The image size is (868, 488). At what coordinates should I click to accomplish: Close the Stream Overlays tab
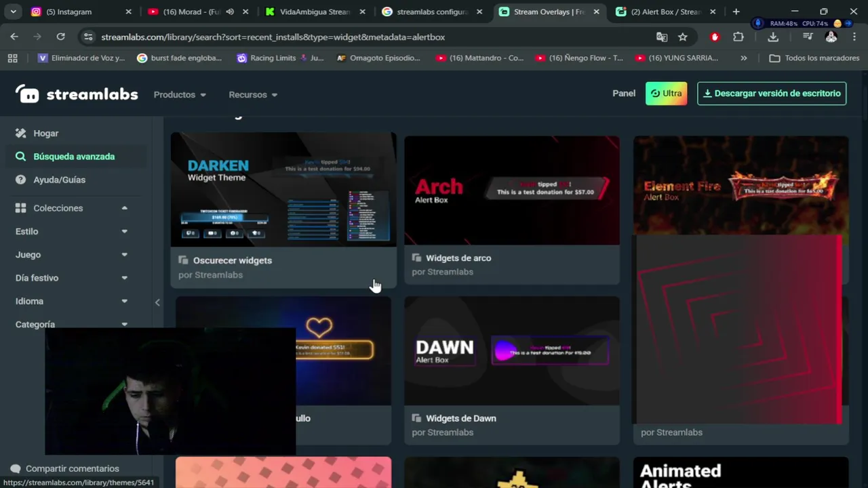(x=597, y=12)
